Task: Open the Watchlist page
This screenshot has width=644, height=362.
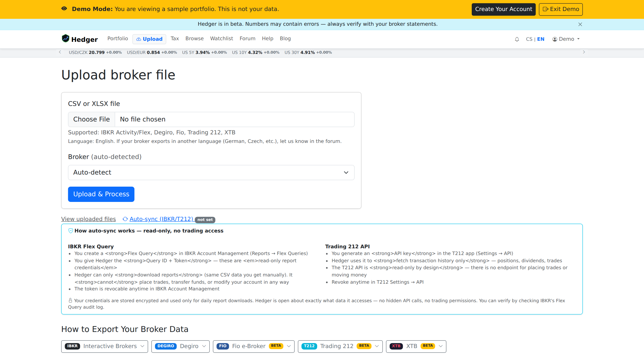Action: coord(222,39)
